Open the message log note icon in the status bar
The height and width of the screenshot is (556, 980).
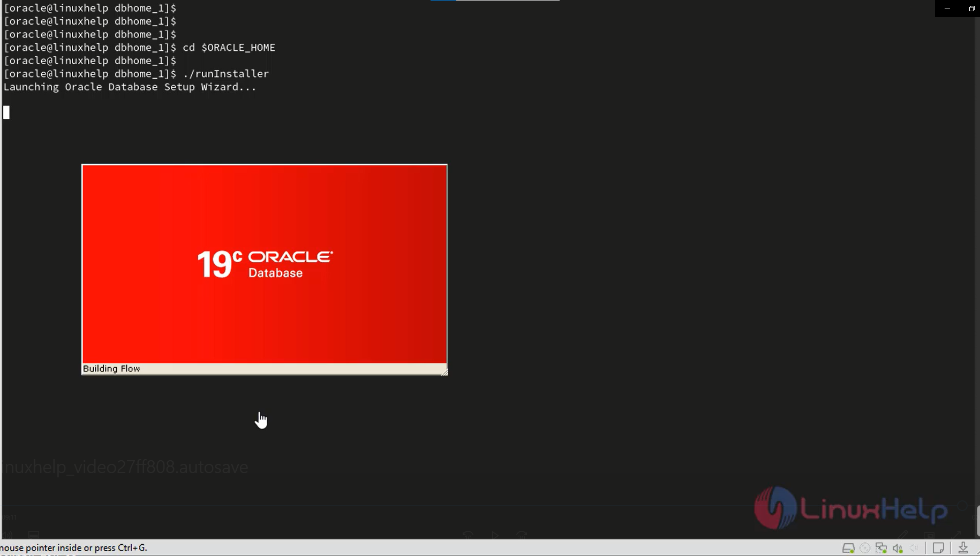pyautogui.click(x=938, y=548)
